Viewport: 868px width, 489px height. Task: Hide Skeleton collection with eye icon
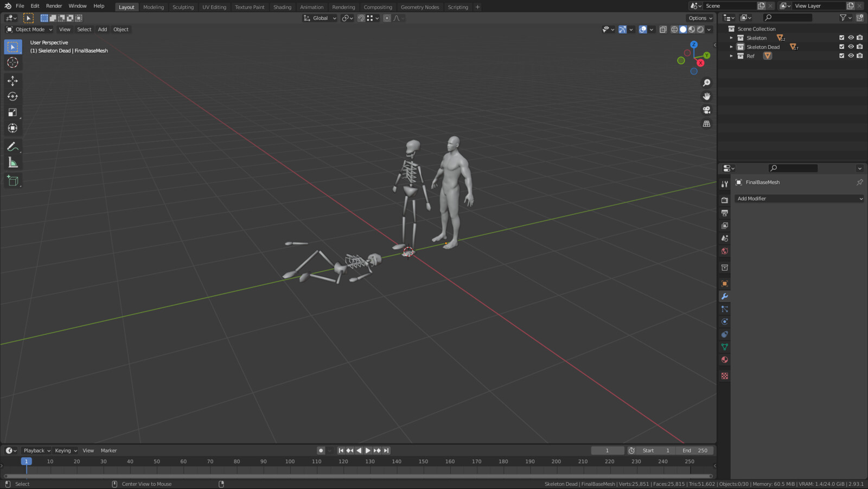(851, 38)
